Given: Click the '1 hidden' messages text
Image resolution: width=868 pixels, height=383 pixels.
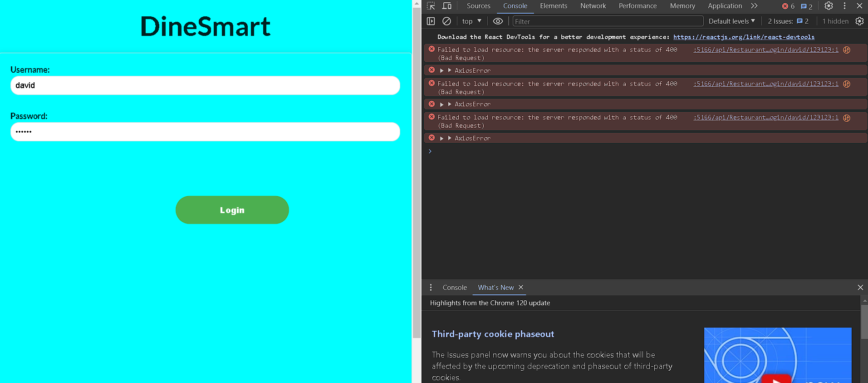Looking at the screenshot, I should coord(835,21).
